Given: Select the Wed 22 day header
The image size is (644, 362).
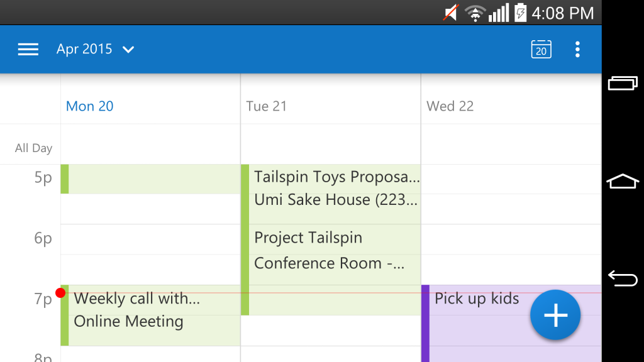Looking at the screenshot, I should pyautogui.click(x=450, y=106).
